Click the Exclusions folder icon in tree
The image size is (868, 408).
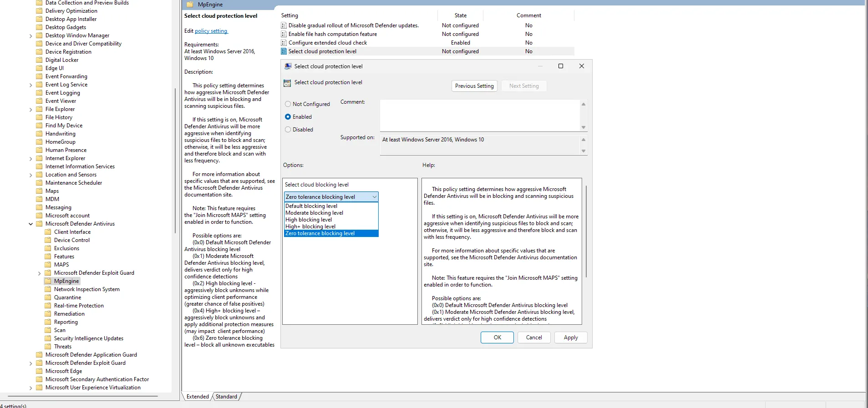pos(48,248)
